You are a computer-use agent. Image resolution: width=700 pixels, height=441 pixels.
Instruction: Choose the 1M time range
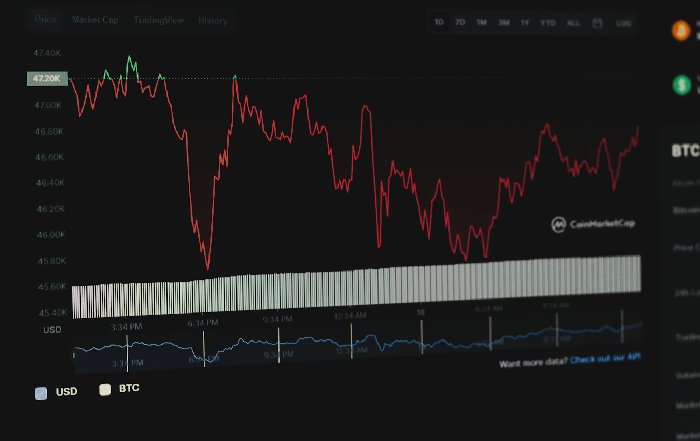[x=481, y=22]
